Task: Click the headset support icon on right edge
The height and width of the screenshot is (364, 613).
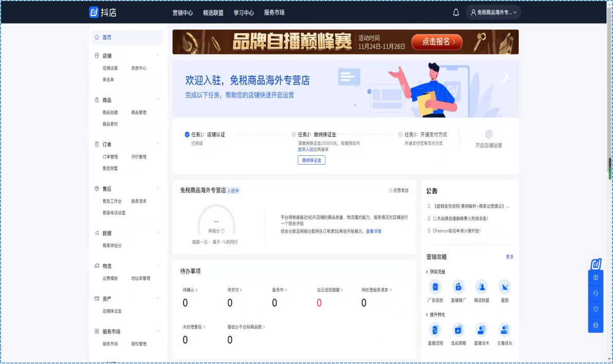Action: pos(595,293)
